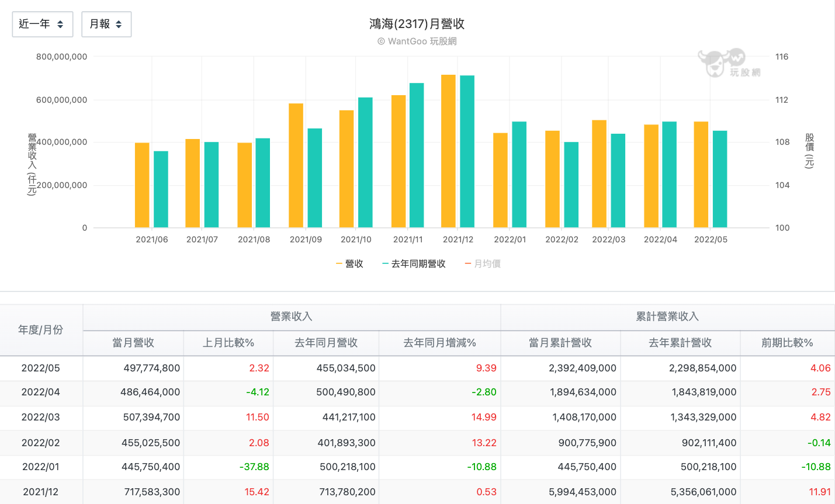Click the 前期比較% column header
Screen dimensions: 835x504
click(787, 343)
